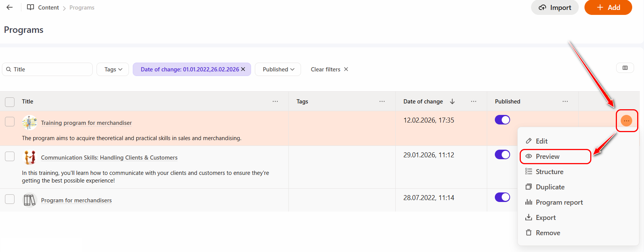
Task: Click the Import button
Action: tap(555, 8)
